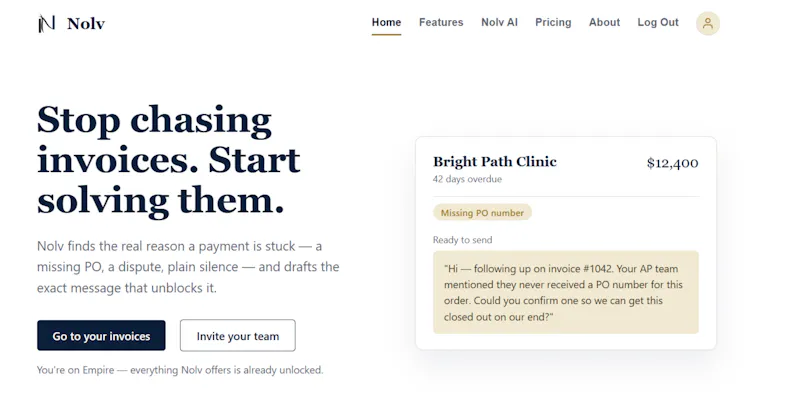Click Log Out in the navigation
Image resolution: width=800 pixels, height=400 pixels.
(x=658, y=22)
